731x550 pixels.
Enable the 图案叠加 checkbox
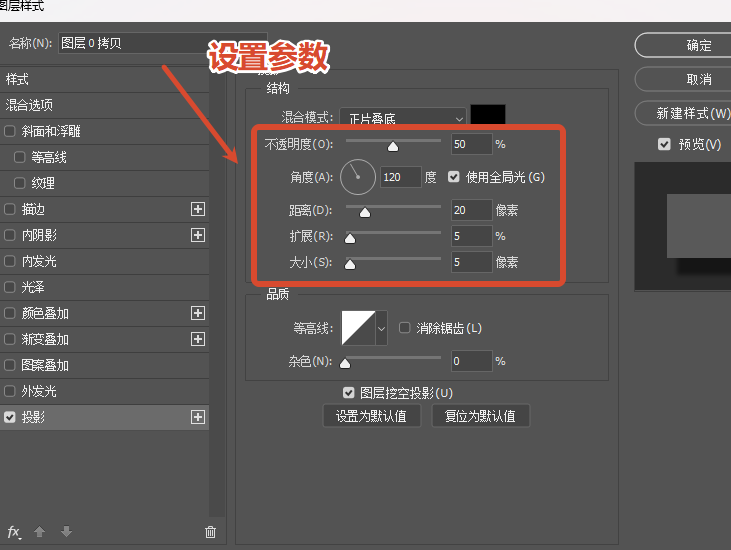(9, 365)
